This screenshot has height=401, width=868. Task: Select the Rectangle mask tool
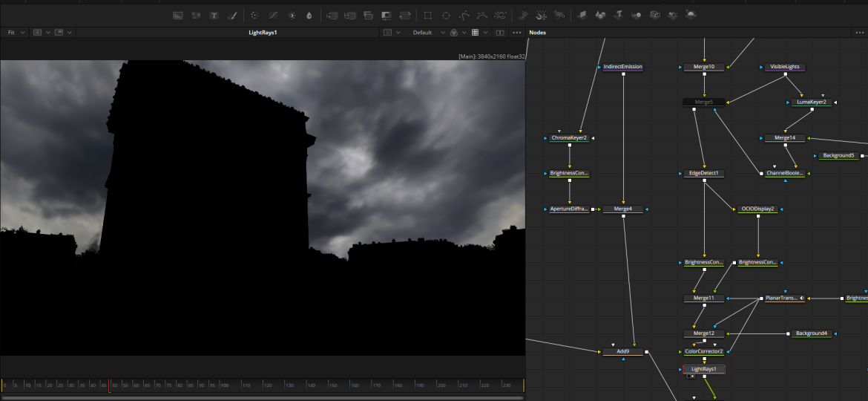click(427, 15)
